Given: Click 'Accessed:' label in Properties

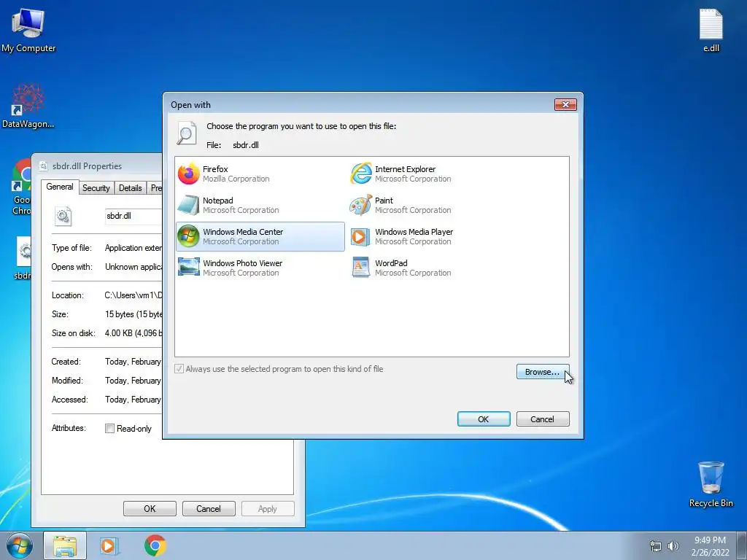Looking at the screenshot, I should pos(69,400).
